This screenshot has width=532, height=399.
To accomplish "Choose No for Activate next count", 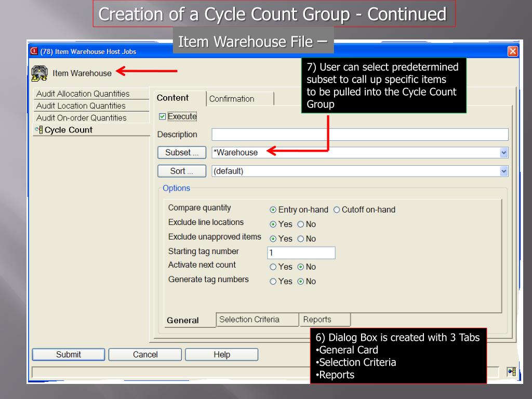I will pyautogui.click(x=301, y=267).
